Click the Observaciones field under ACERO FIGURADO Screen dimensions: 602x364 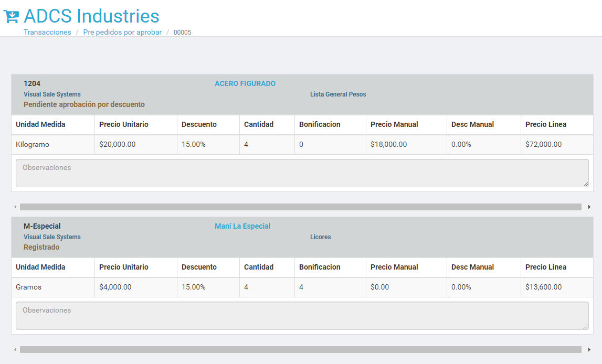click(x=302, y=174)
